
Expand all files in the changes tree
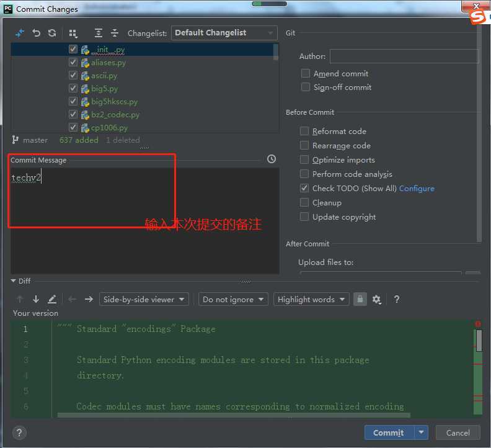[x=99, y=33]
